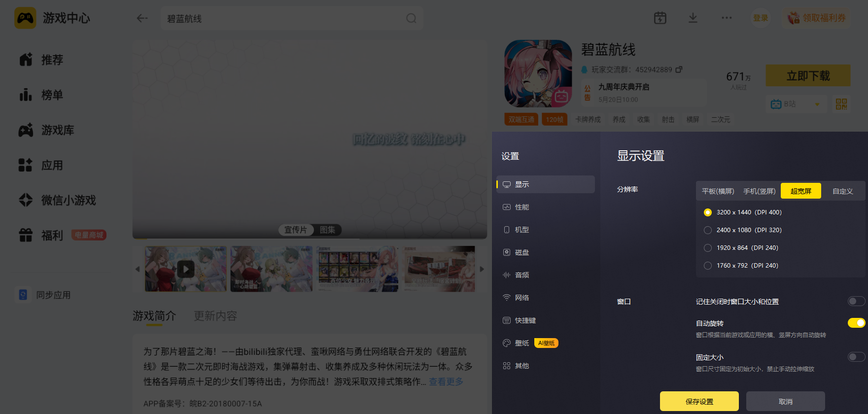The width and height of the screenshot is (868, 414).
Task: Toggle 记住关闭时窗口大小和位置 switch
Action: (856, 301)
